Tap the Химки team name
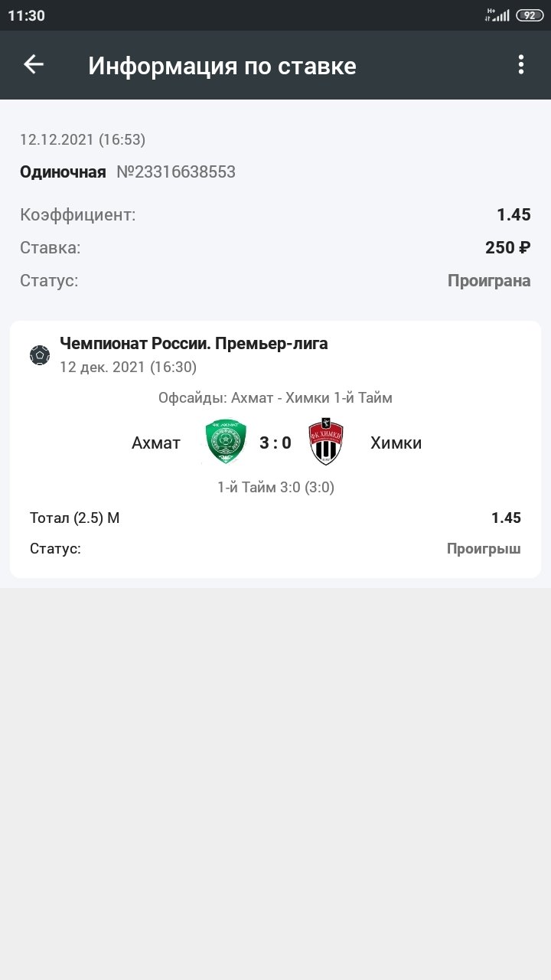The image size is (551, 980). point(396,443)
